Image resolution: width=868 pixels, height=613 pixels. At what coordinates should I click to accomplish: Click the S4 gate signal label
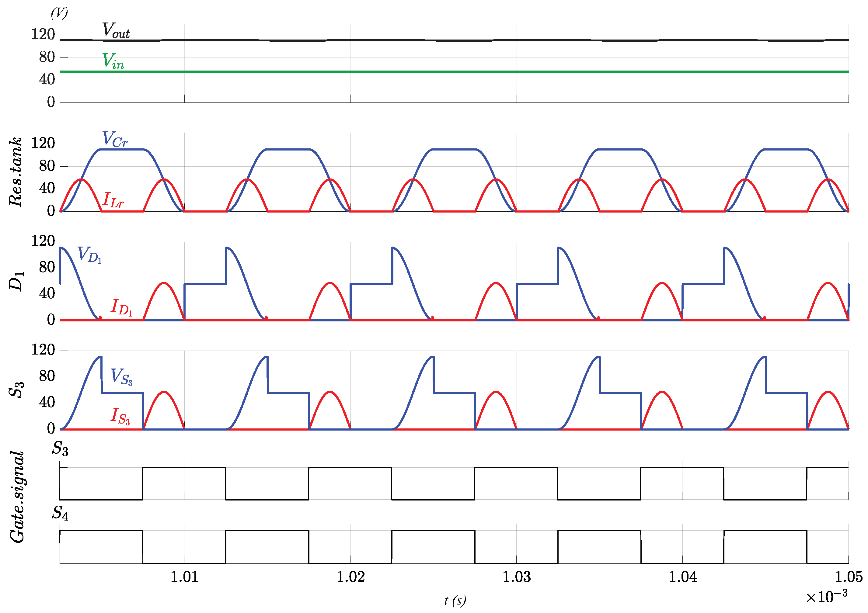point(60,513)
